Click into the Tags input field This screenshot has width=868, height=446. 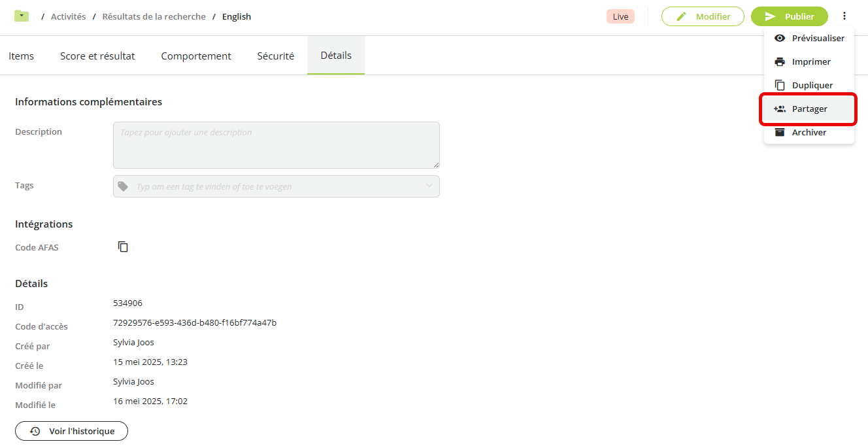point(276,186)
